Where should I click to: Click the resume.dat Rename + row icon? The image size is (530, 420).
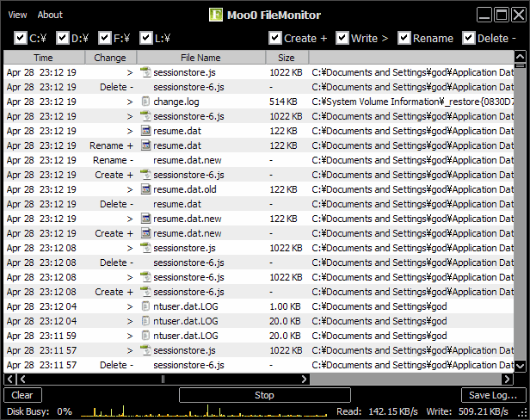point(145,145)
